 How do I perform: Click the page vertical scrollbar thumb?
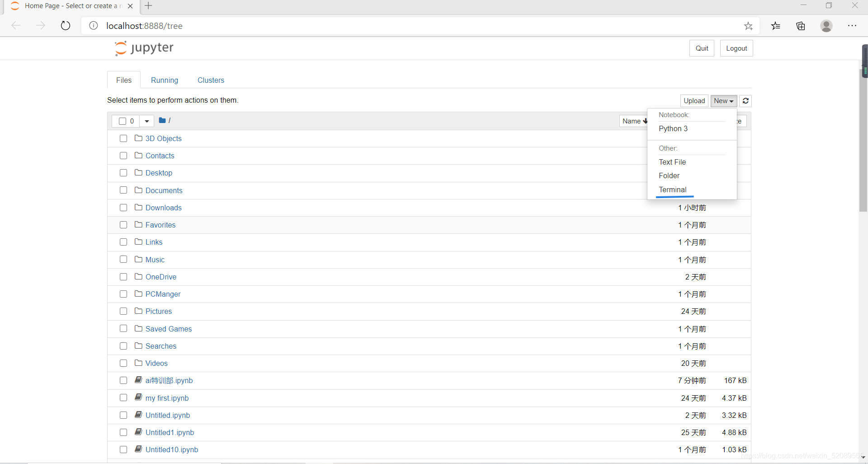pos(863,140)
